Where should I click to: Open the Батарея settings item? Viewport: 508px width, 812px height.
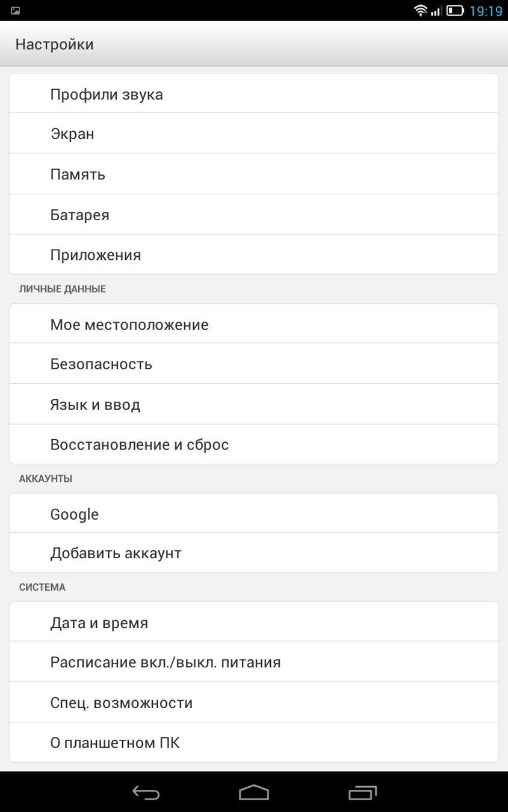(x=254, y=215)
